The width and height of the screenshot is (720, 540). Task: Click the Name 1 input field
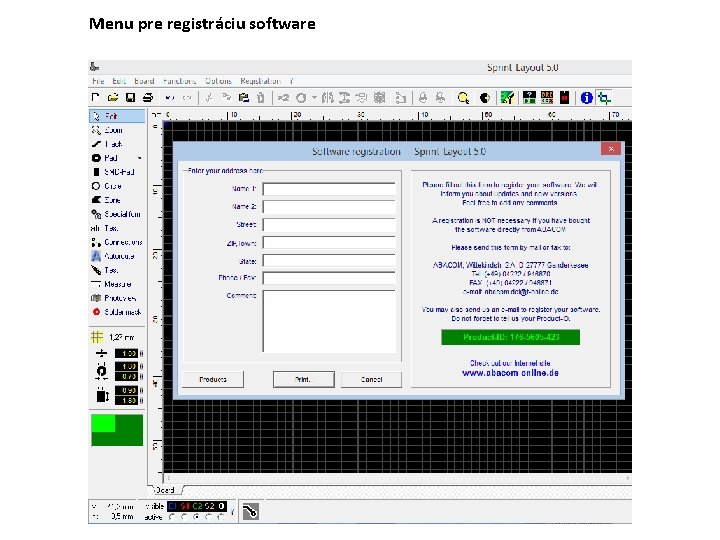pyautogui.click(x=329, y=189)
